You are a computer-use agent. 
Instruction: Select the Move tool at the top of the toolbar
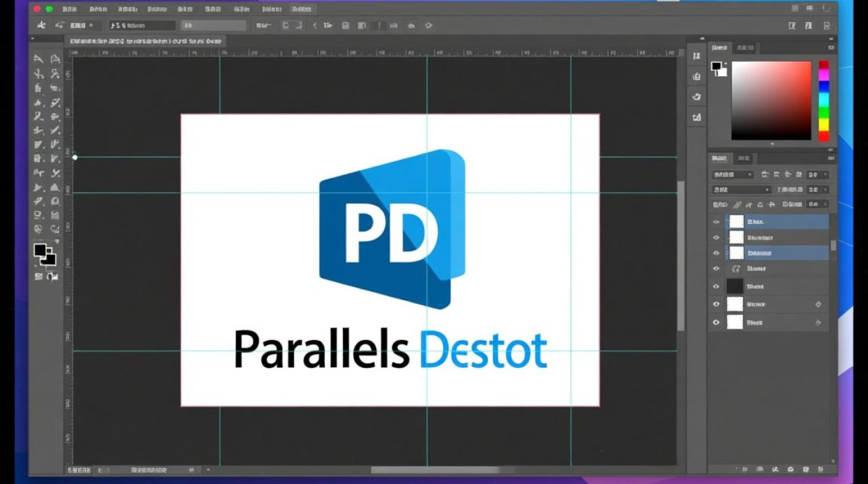[x=39, y=59]
